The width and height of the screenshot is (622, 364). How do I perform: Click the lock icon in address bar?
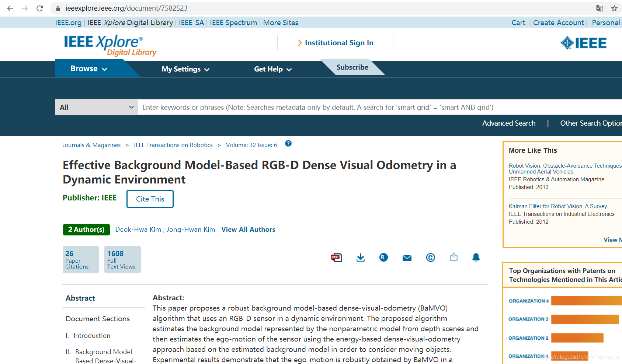tap(58, 8)
